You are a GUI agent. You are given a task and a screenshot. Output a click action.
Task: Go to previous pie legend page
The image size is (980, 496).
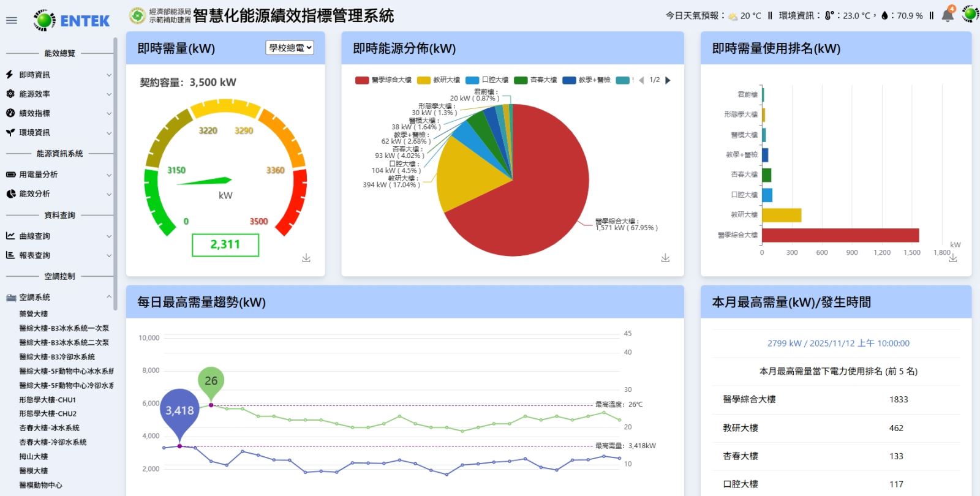coord(641,80)
